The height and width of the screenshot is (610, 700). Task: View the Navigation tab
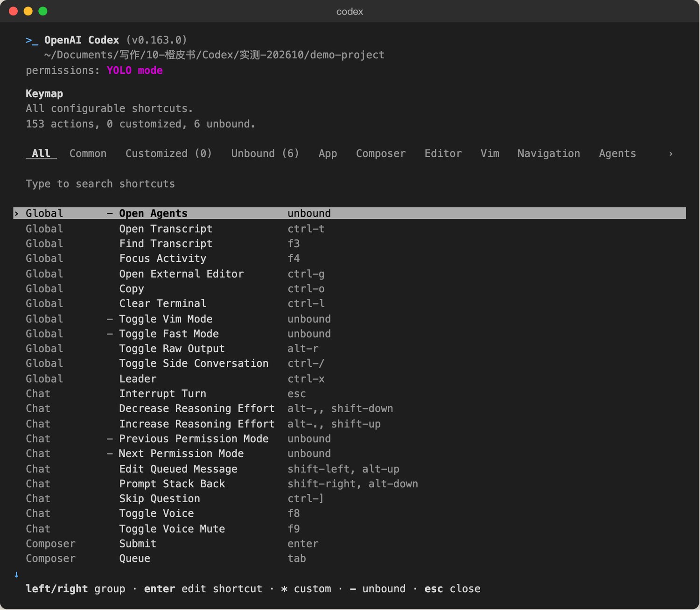pyautogui.click(x=549, y=154)
